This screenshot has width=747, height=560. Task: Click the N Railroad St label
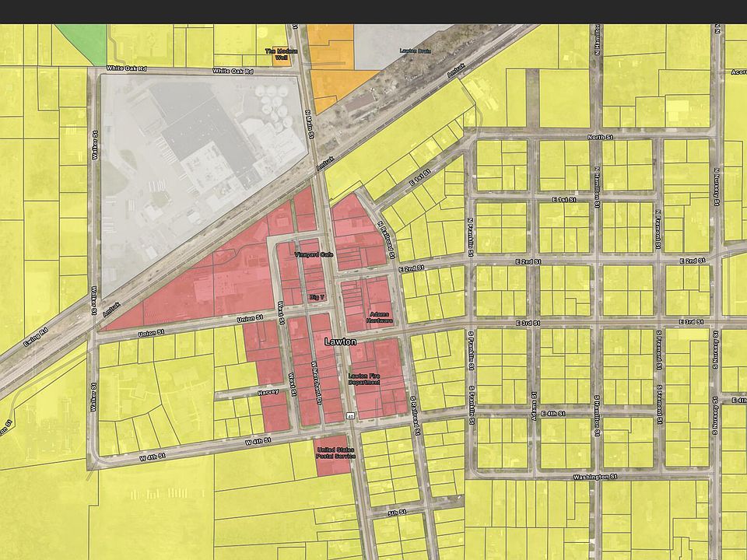[387, 240]
